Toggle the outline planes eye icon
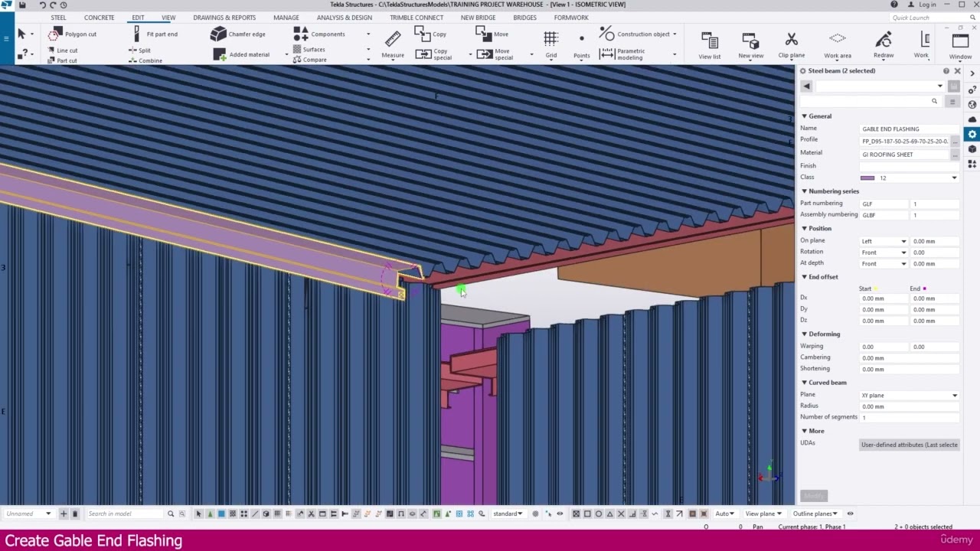980x551 pixels. pyautogui.click(x=850, y=514)
